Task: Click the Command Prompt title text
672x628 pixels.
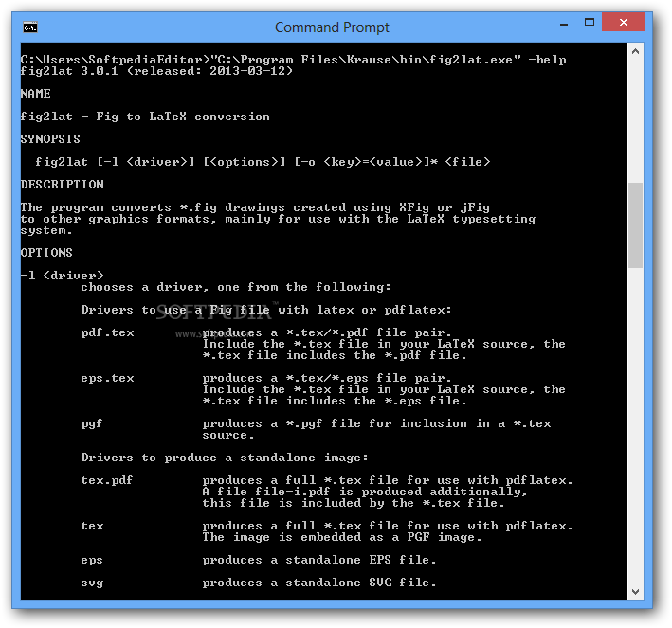Action: pos(332,27)
